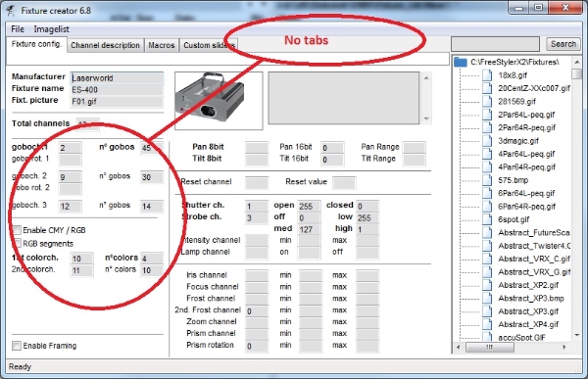The width and height of the screenshot is (588, 379).
Task: Click the Fixt. picture field F01.gif
Action: coord(117,101)
